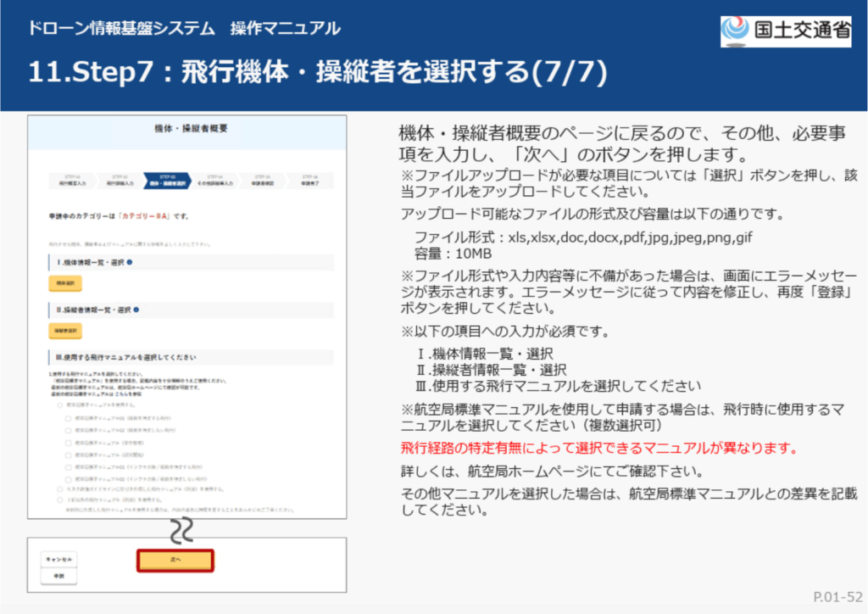Click the キャンセル button
868x614 pixels.
pyautogui.click(x=58, y=561)
